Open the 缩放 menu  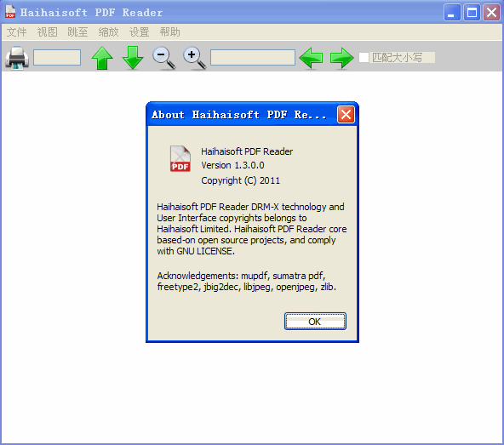coord(108,31)
